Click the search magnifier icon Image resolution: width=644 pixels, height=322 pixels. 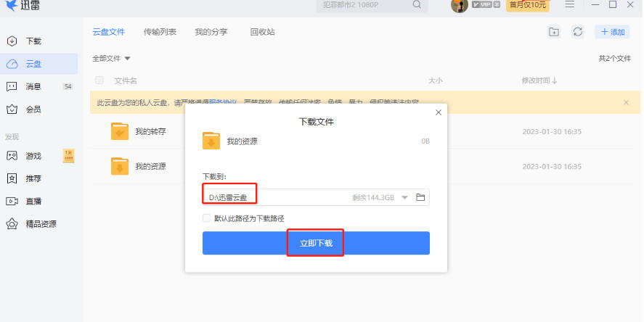click(417, 5)
